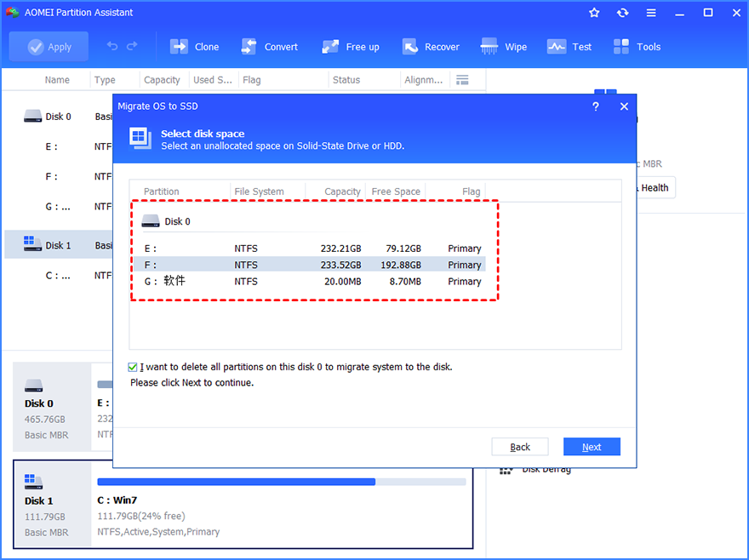
Task: Click the Apply toolbar button
Action: [49, 47]
